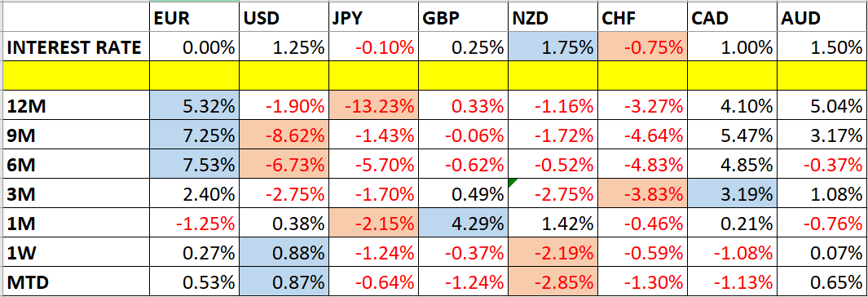Select the AUD column header cell
The height and width of the screenshot is (297, 868).
coord(822,18)
